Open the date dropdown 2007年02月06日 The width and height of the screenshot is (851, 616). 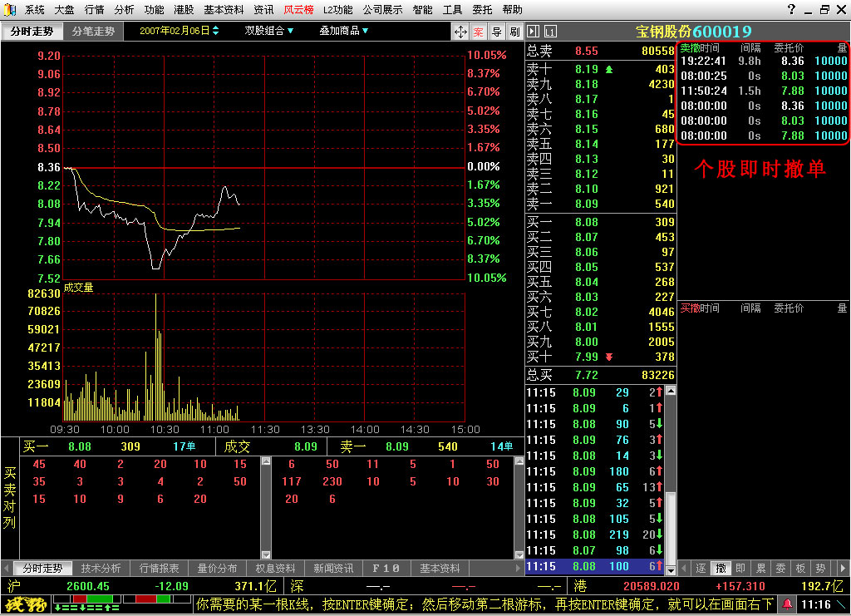click(180, 31)
